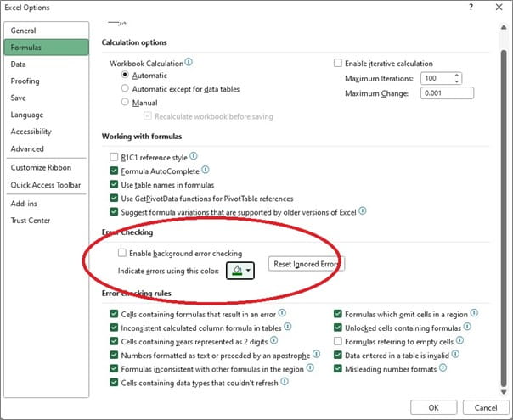This screenshot has height=420, width=513.
Task: Click info icon after Suggest formula variations
Action: click(362, 211)
